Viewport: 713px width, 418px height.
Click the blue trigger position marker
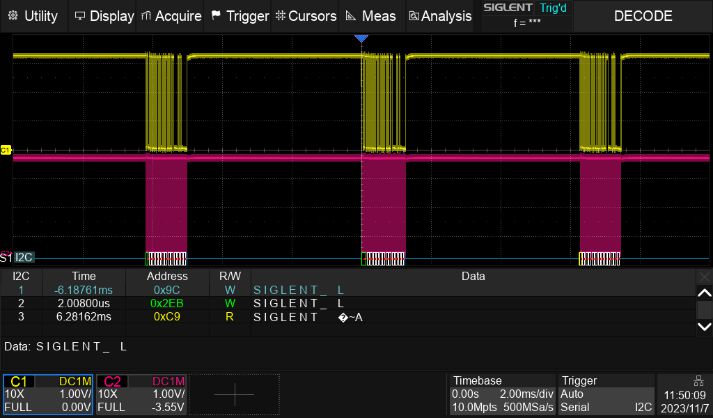coord(362,39)
